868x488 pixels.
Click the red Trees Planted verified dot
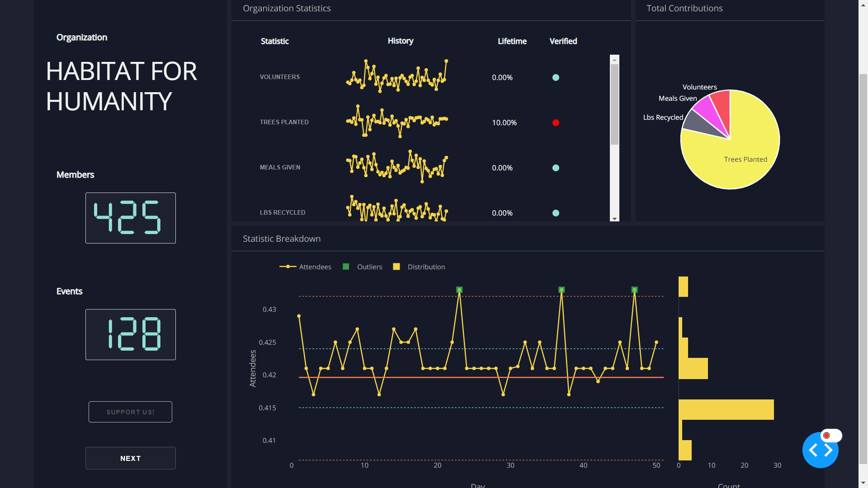click(x=556, y=122)
